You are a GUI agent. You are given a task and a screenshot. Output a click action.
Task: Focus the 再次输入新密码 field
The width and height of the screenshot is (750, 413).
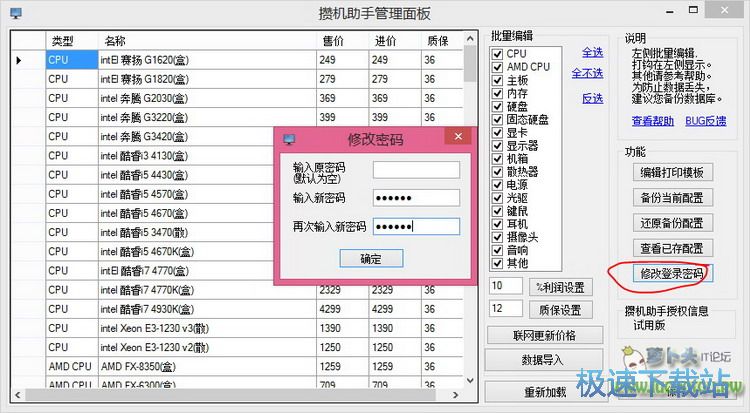416,226
